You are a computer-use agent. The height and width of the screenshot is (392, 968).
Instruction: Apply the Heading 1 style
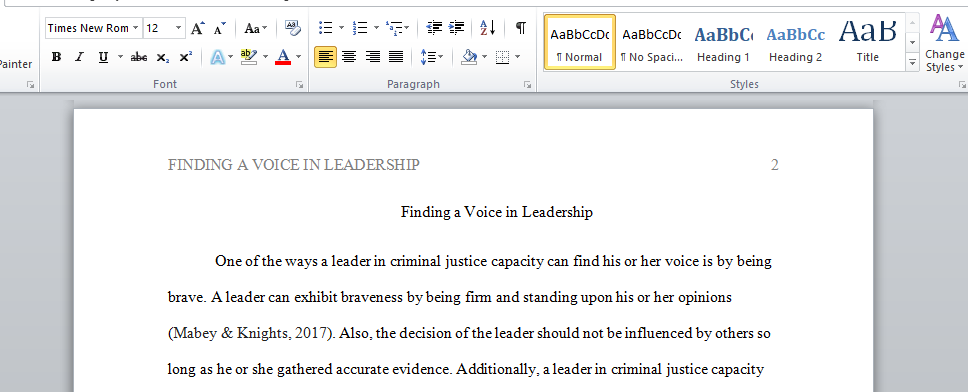[x=724, y=43]
